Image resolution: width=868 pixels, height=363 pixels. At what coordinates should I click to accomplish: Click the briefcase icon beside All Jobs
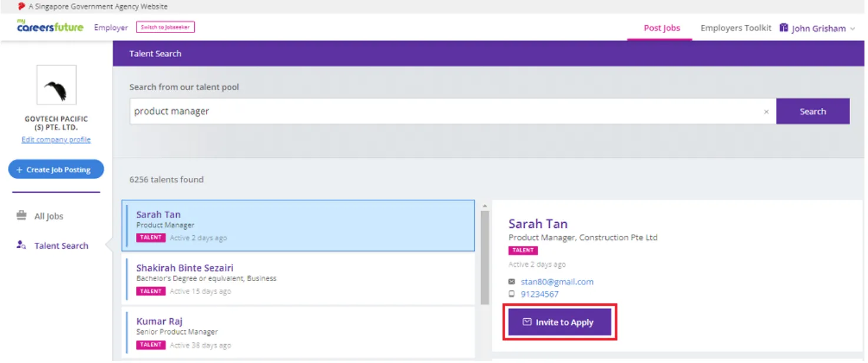22,216
